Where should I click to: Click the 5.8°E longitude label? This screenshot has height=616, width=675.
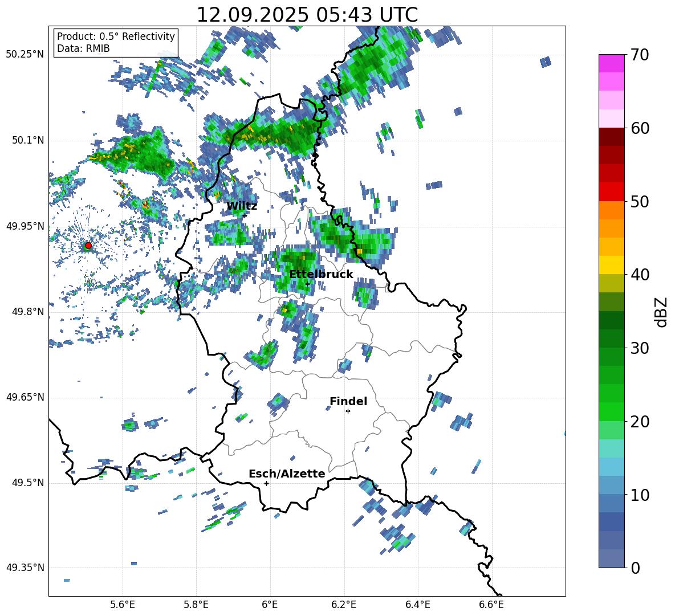196,605
